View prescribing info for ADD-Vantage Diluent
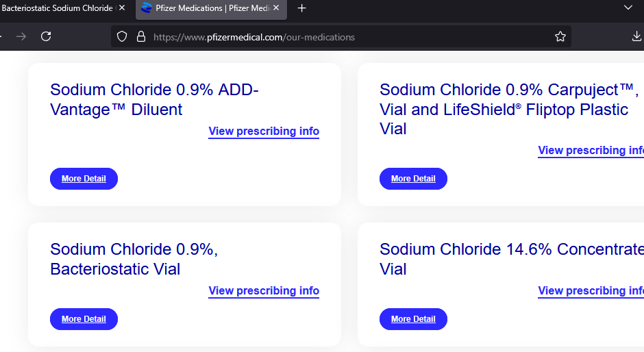644x352 pixels. point(264,131)
